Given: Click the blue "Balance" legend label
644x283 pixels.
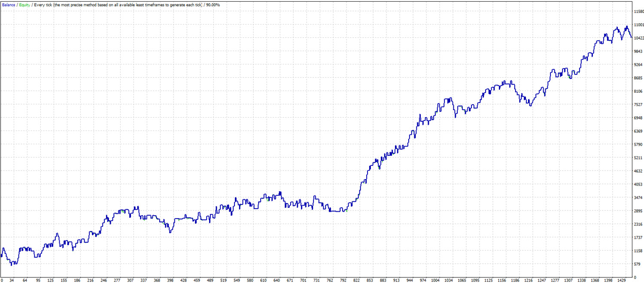Looking at the screenshot, I should (9, 5).
